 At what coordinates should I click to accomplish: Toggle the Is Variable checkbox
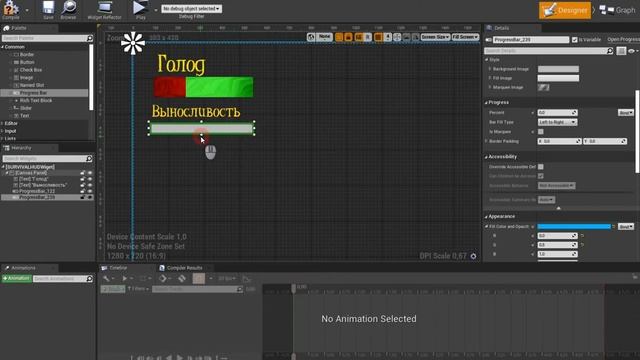point(574,40)
